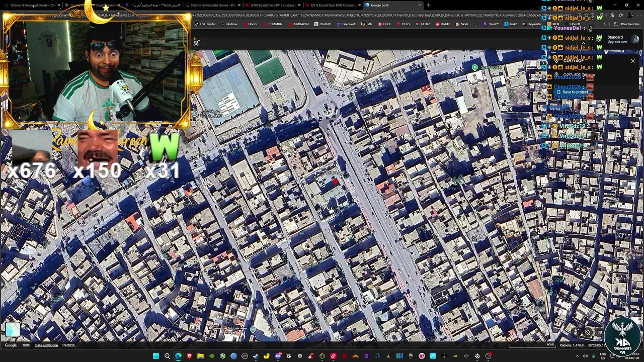Open the Windows Start menu
This screenshot has height=362, width=644.
[156, 356]
